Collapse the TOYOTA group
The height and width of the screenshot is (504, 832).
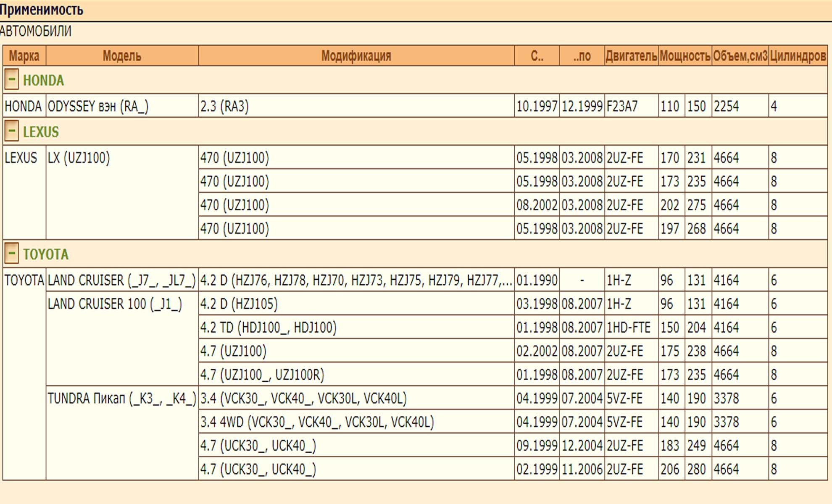pos(11,253)
